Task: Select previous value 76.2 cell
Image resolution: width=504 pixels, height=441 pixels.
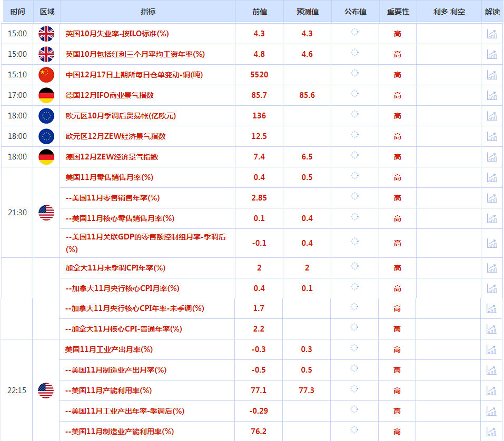Action: click(x=259, y=432)
